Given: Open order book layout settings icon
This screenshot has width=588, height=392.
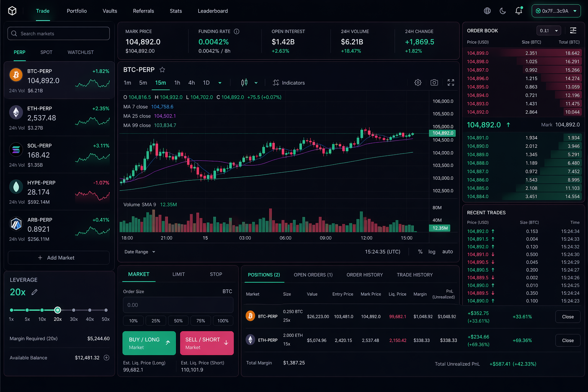Looking at the screenshot, I should click(573, 31).
